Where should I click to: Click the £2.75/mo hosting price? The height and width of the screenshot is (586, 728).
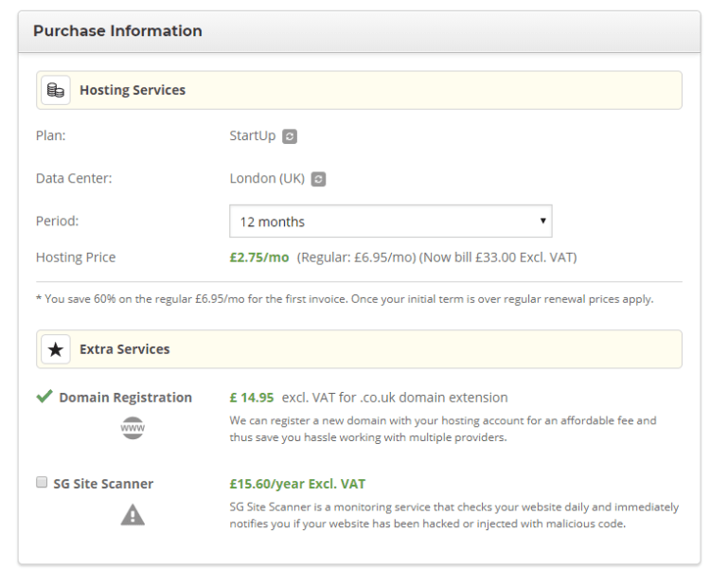[x=259, y=257]
